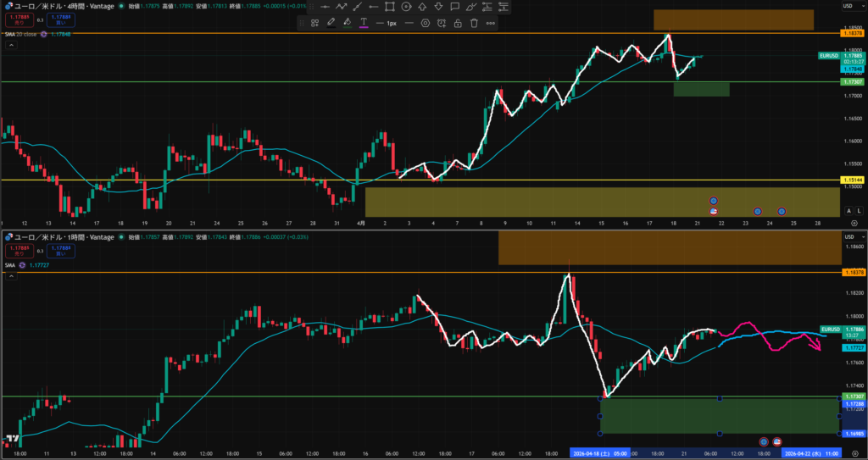The image size is (868, 460).
Task: Open the line style dropdown
Action: (x=409, y=23)
